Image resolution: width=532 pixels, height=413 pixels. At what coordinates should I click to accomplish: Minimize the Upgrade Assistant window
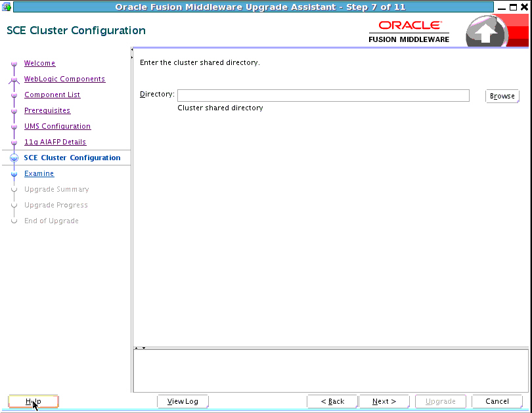point(502,7)
